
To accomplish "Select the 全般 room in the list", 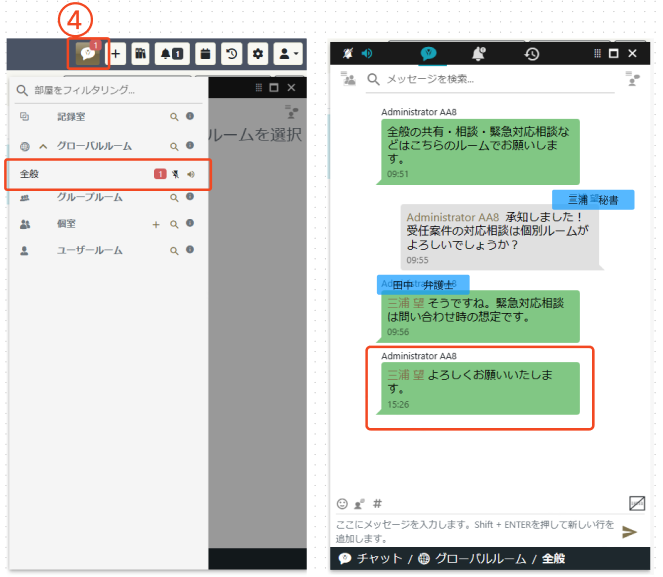I will click(x=80, y=174).
